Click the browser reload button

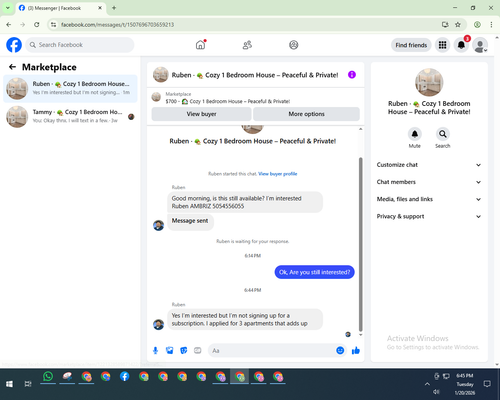click(x=37, y=25)
